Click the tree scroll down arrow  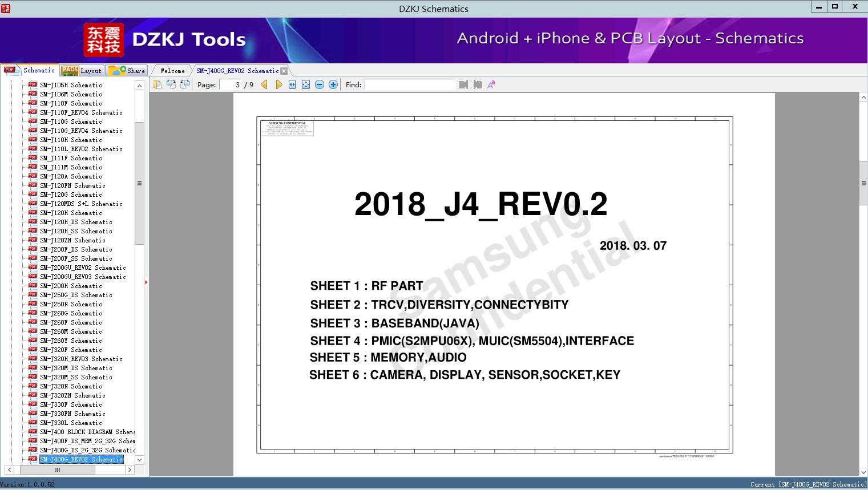[x=139, y=460]
